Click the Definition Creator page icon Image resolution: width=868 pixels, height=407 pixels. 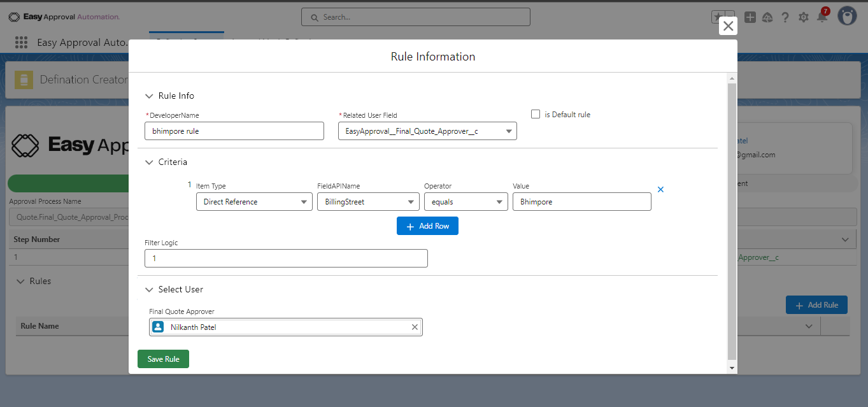pos(24,80)
